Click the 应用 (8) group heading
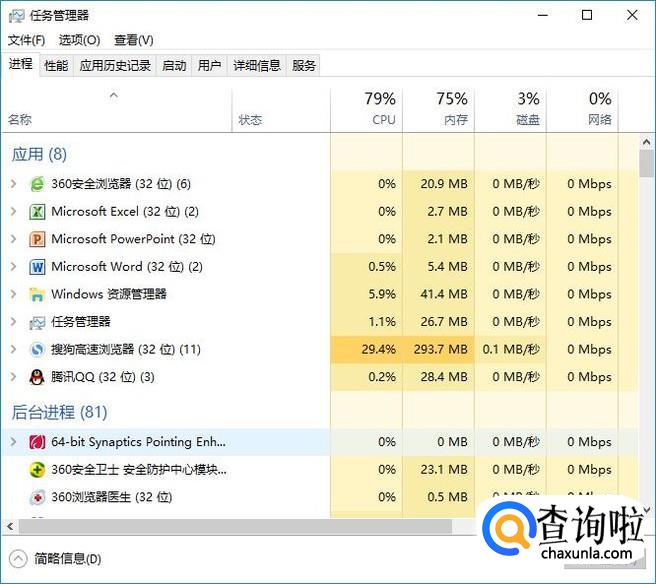This screenshot has height=584, width=656. (39, 154)
